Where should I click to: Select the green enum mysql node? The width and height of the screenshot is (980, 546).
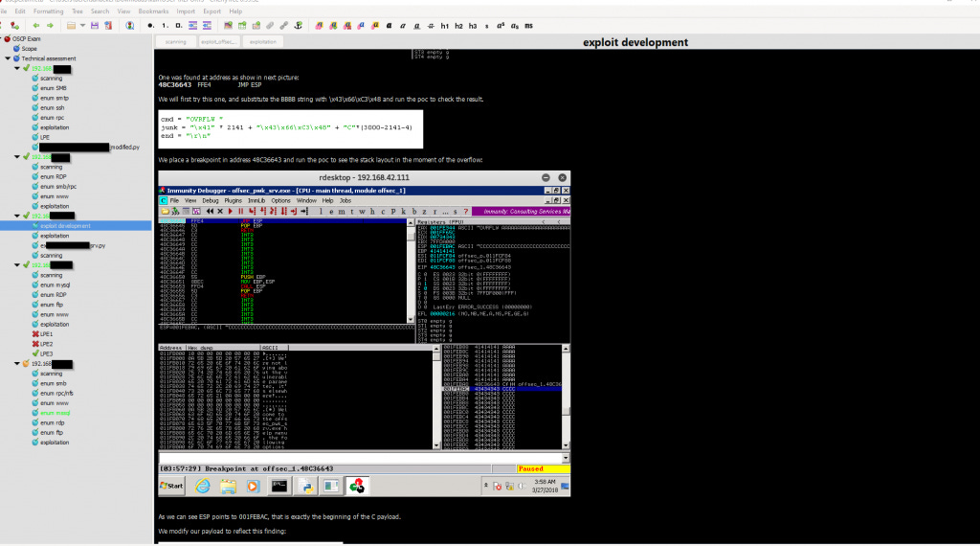pyautogui.click(x=55, y=413)
